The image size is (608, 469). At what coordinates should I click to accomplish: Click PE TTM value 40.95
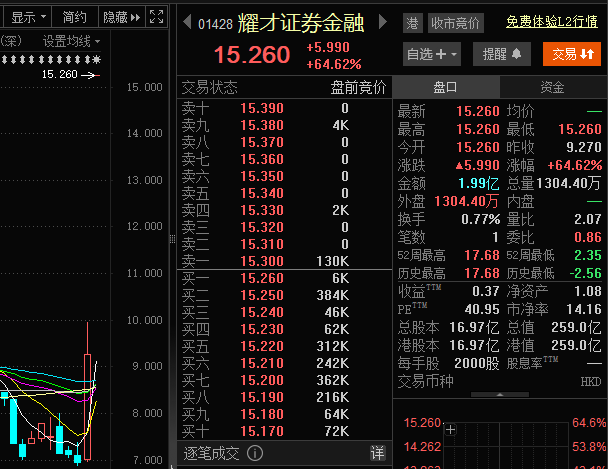pos(482,309)
